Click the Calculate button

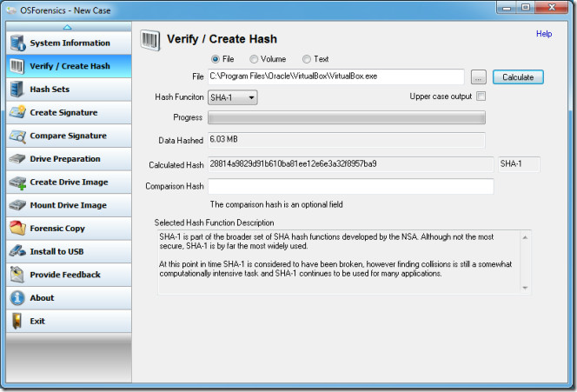[x=518, y=77]
